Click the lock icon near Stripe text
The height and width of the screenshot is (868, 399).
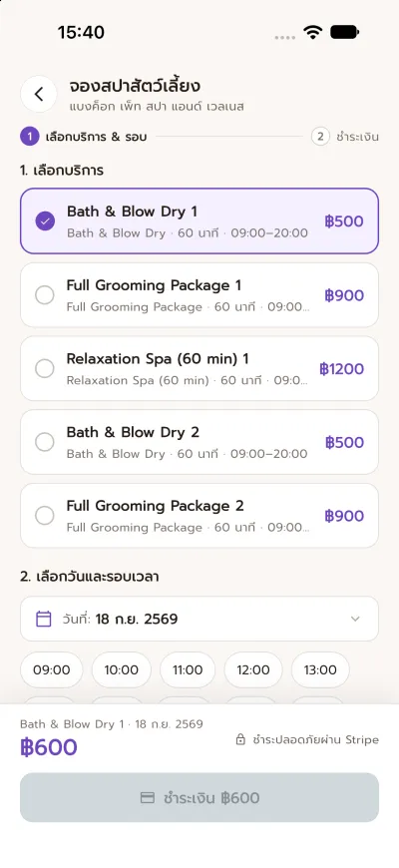[240, 739]
